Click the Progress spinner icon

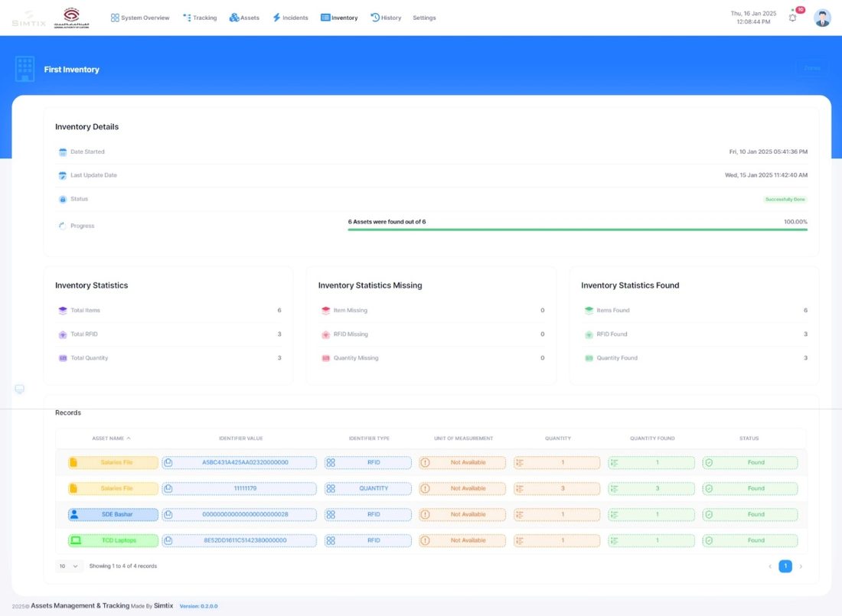pos(63,226)
